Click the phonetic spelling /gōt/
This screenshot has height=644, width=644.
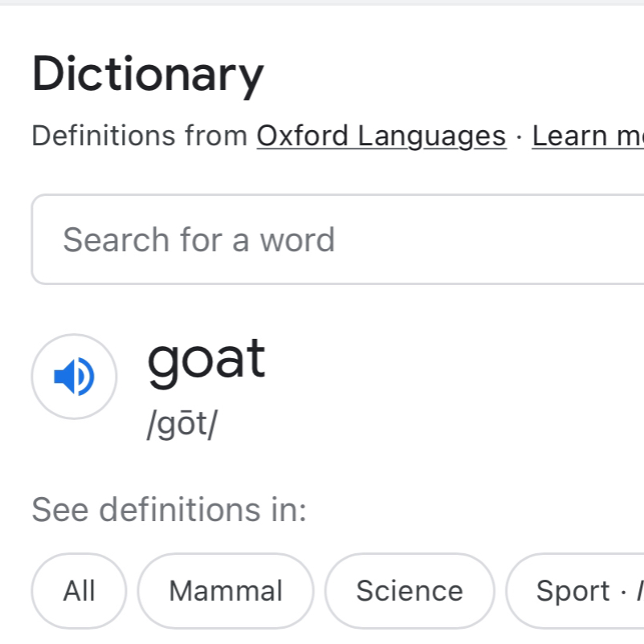[x=181, y=426]
